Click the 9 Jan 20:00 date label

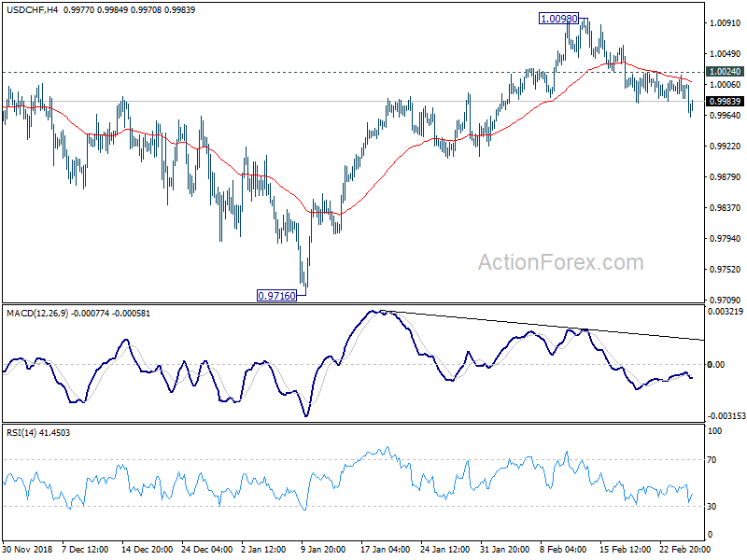click(x=323, y=549)
